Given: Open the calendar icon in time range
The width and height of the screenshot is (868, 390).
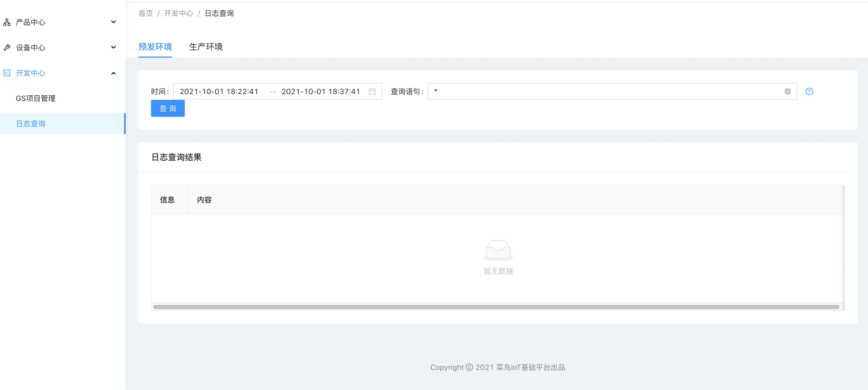Looking at the screenshot, I should click(x=372, y=91).
